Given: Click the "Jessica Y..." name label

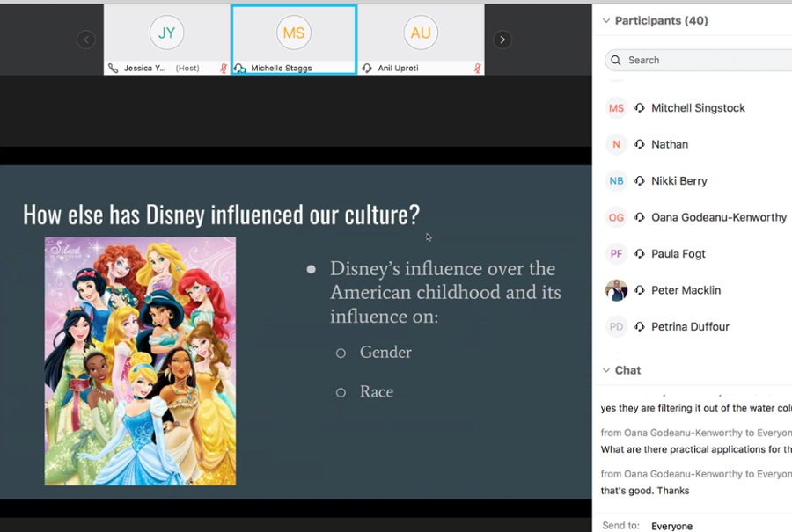Looking at the screenshot, I should (144, 68).
